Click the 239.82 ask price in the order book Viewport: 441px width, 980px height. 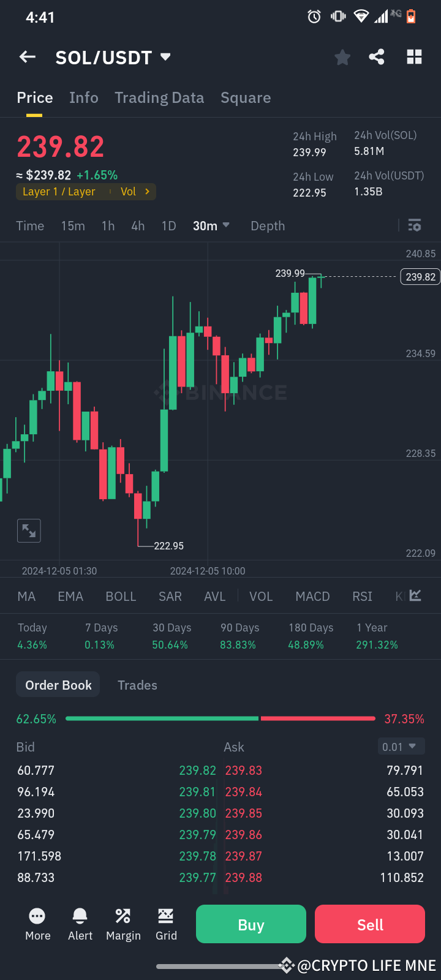[198, 770]
